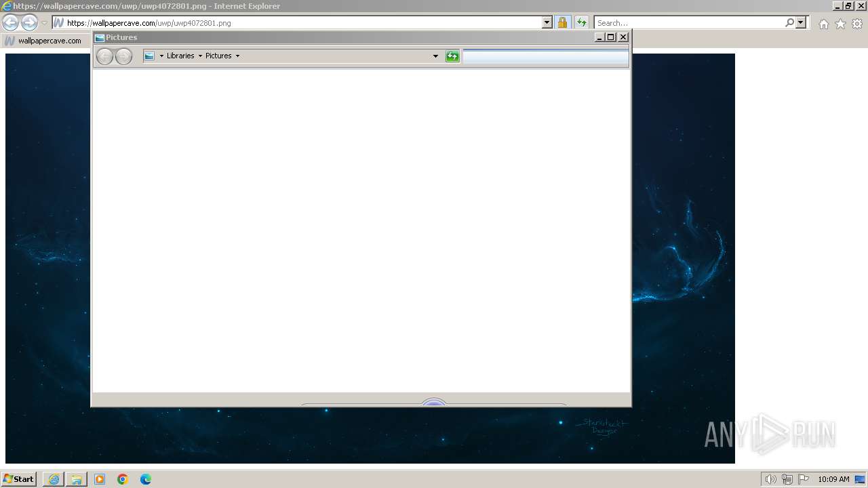Click the network tray icon

(787, 479)
